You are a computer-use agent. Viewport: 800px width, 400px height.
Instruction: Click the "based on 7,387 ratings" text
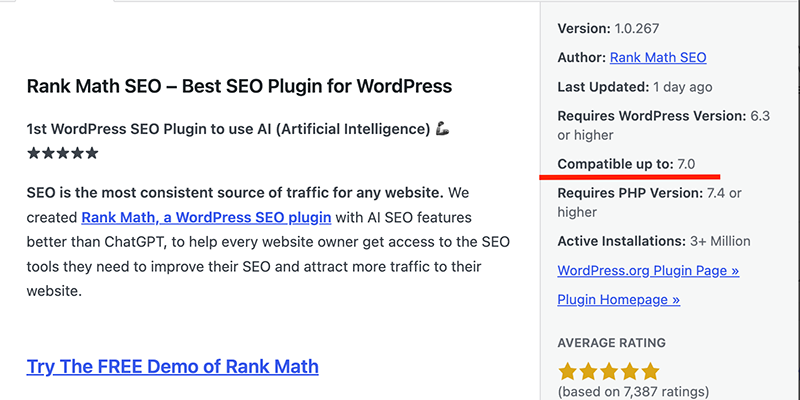pyautogui.click(x=633, y=391)
